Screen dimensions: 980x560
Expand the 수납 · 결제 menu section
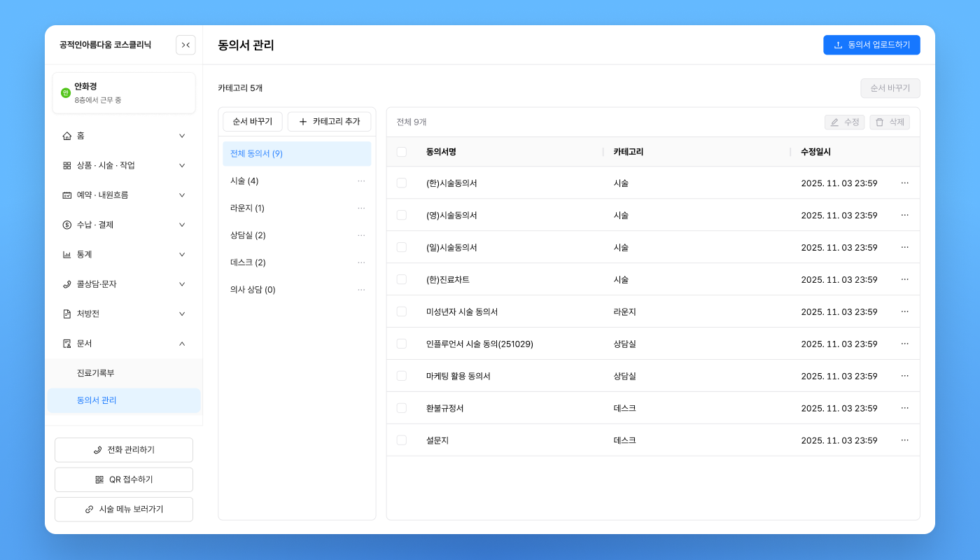tap(124, 225)
